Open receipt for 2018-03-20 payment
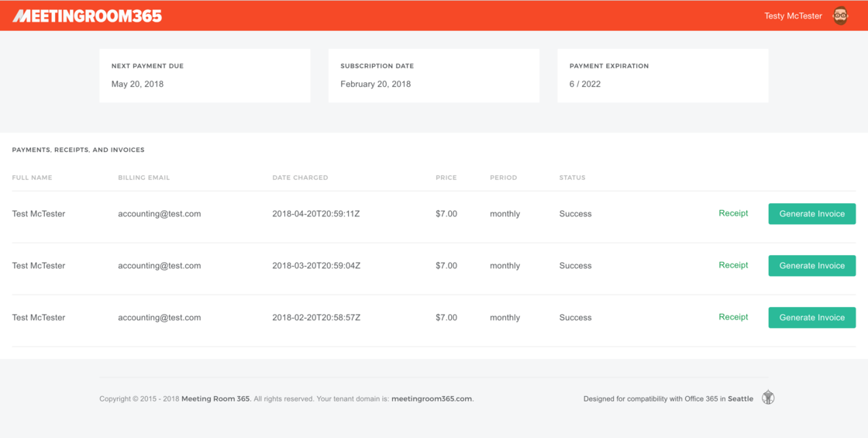Image resolution: width=868 pixels, height=438 pixels. tap(733, 265)
